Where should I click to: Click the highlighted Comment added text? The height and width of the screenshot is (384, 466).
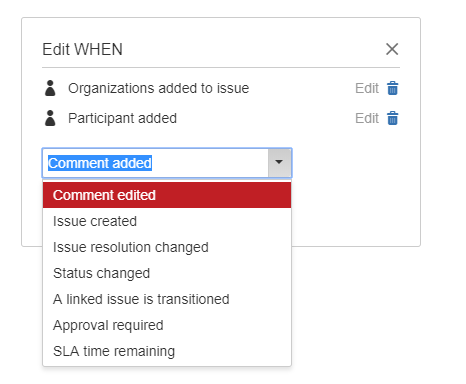coord(100,163)
